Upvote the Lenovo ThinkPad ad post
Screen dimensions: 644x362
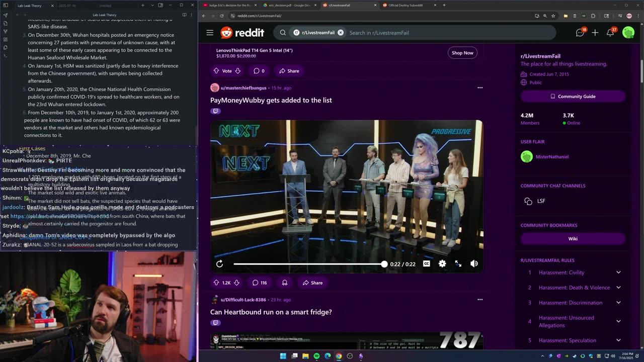coord(216,71)
